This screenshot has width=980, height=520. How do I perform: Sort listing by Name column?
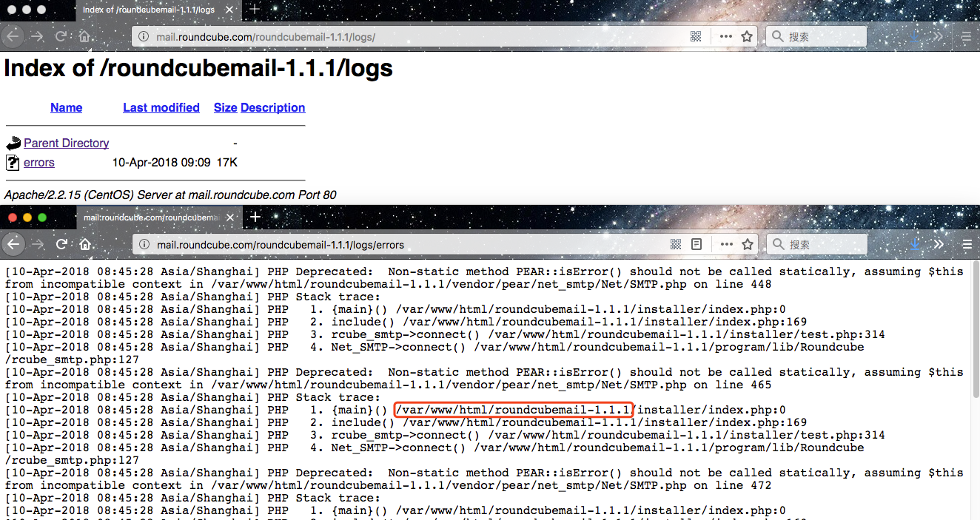point(66,107)
